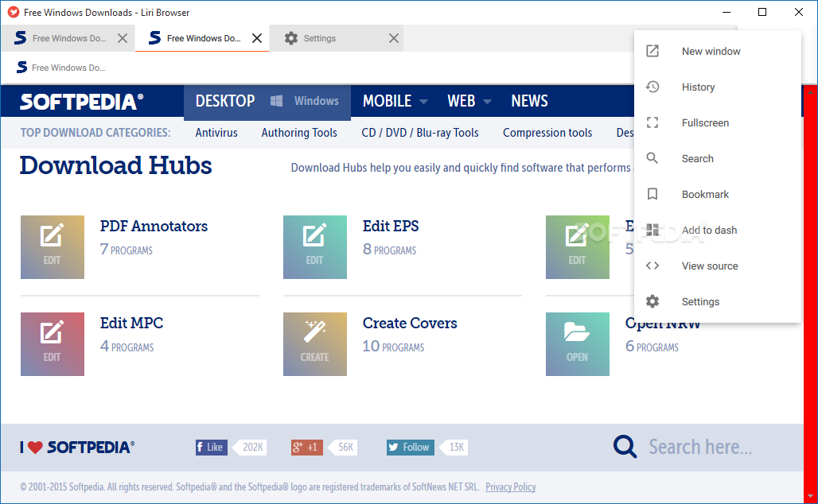
Task: Click the Search here input field
Action: coord(700,447)
